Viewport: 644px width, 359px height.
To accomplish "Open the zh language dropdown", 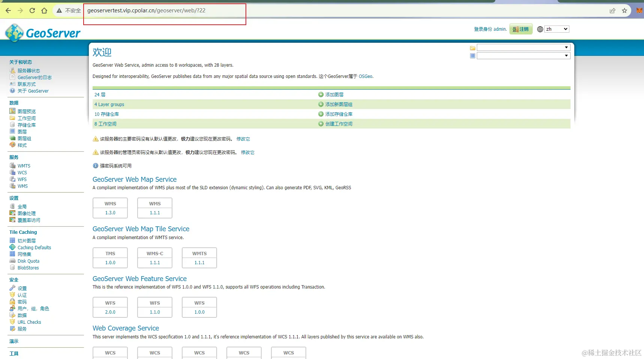I will [x=557, y=29].
